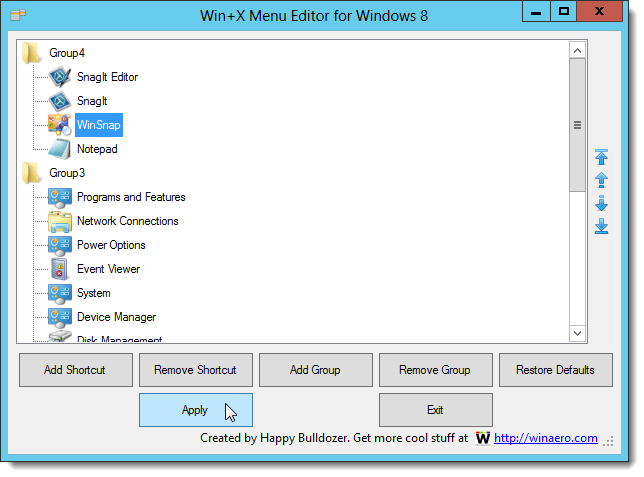Select the System entry label
The image size is (644, 477).
(x=94, y=293)
